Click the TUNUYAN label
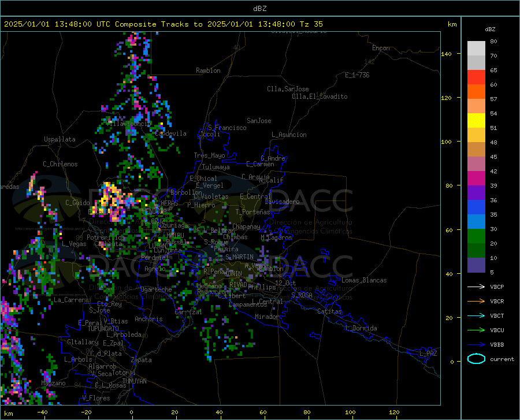The height and width of the screenshot is (420, 520). 134,381
